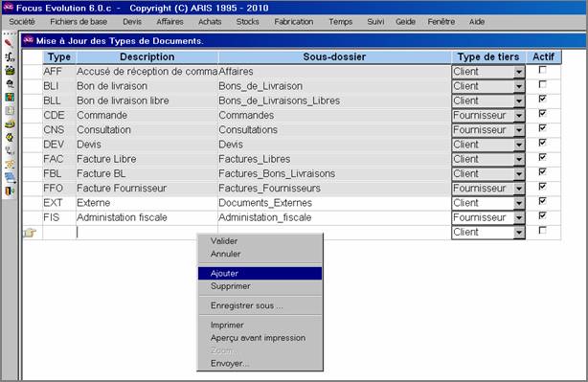Open Type de tiers dropdown for FFO row
The height and width of the screenshot is (382, 588).
tap(519, 189)
